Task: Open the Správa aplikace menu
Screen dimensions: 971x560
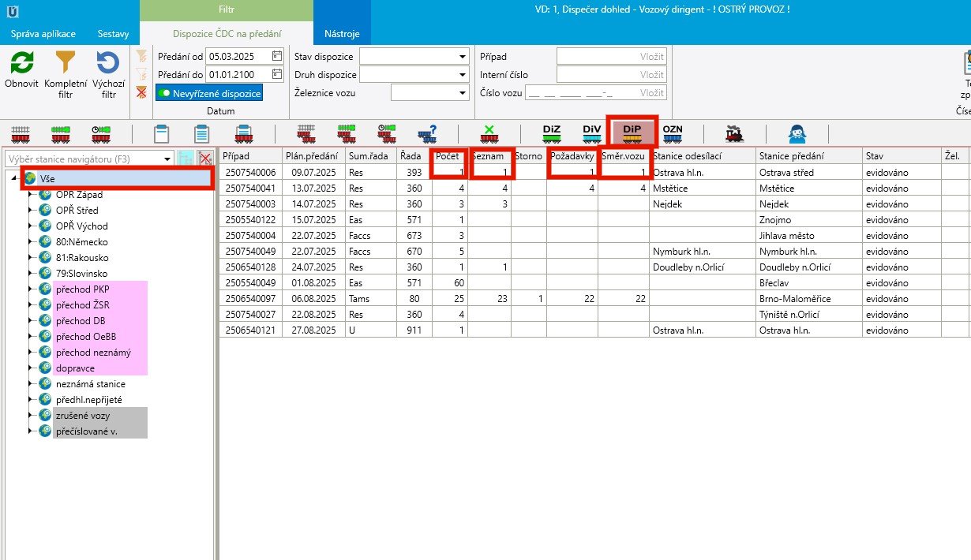Action: [43, 34]
